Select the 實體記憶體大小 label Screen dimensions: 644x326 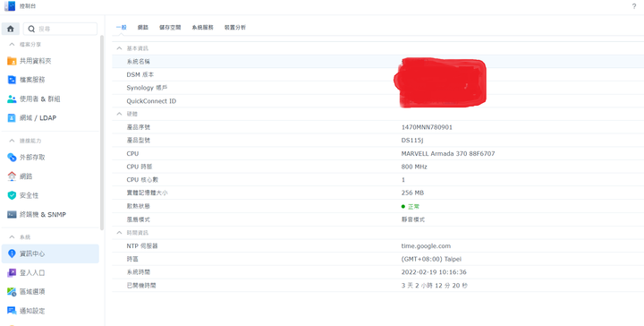click(x=147, y=193)
